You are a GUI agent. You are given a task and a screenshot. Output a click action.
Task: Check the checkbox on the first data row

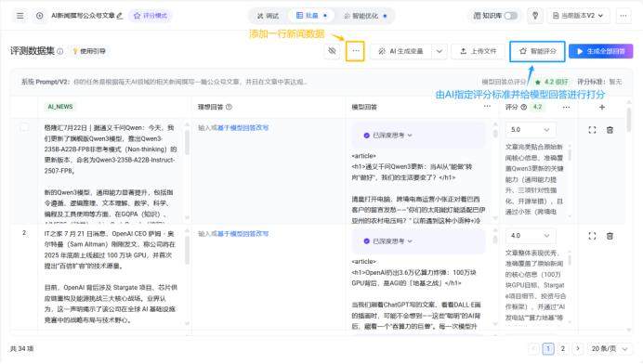click(24, 127)
